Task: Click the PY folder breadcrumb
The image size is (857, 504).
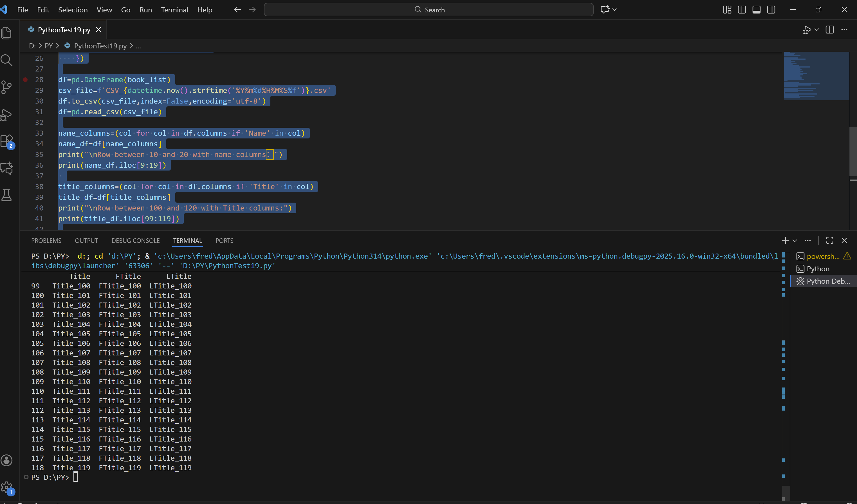Action: click(49, 46)
